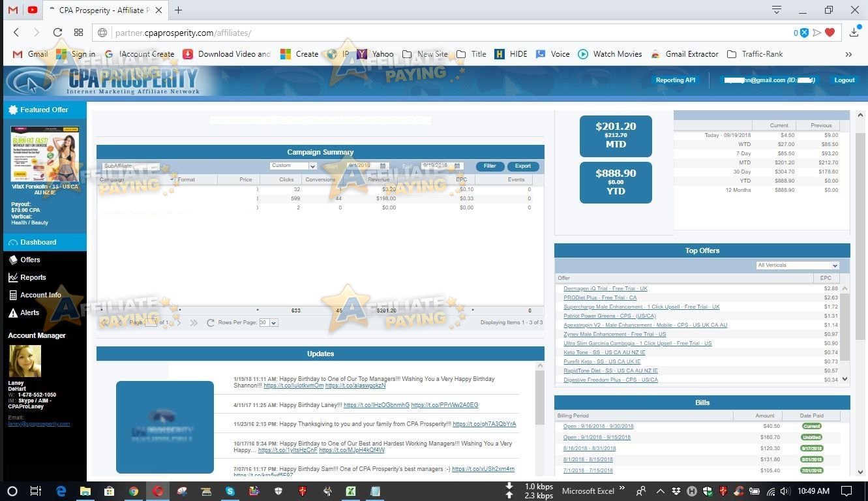Show more bookmarks chevron
The width and height of the screenshot is (868, 501).
coord(848,54)
